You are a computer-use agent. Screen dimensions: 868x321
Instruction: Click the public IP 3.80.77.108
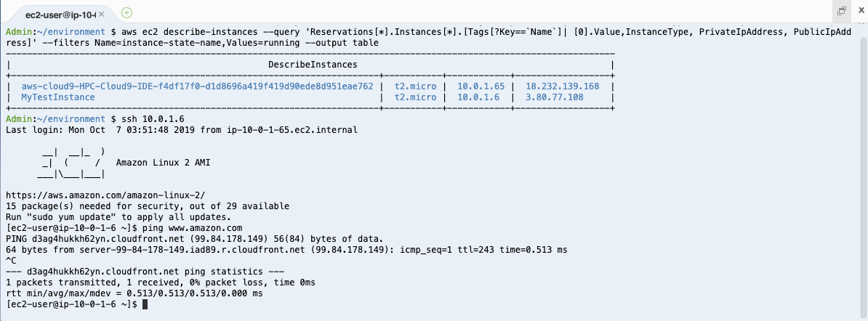(554, 97)
